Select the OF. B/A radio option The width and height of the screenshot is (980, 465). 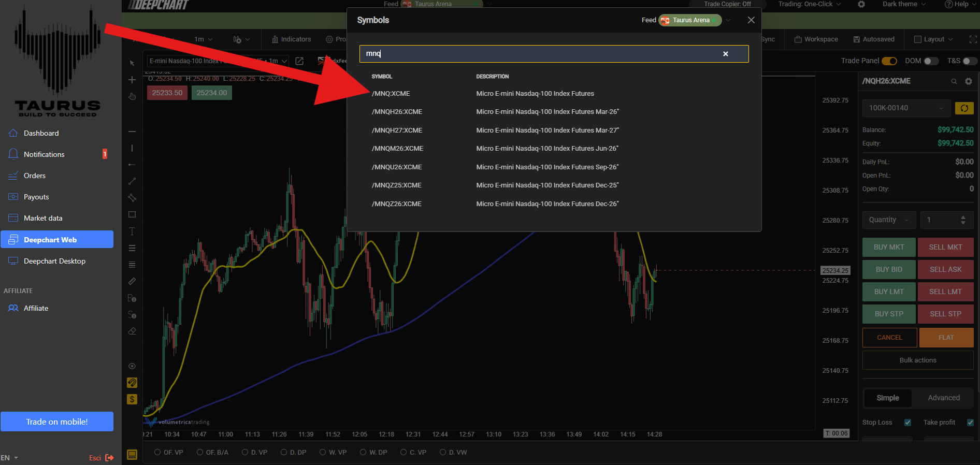212,453
